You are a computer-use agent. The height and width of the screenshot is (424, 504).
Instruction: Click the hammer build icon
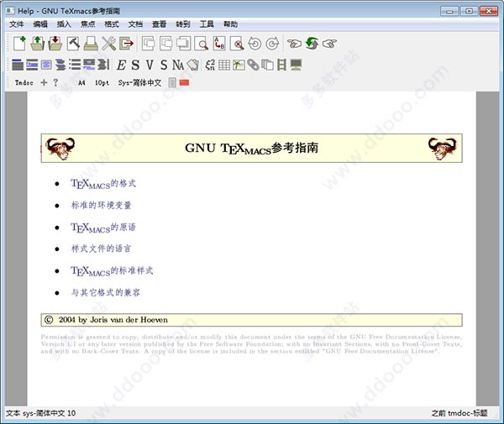[x=73, y=44]
